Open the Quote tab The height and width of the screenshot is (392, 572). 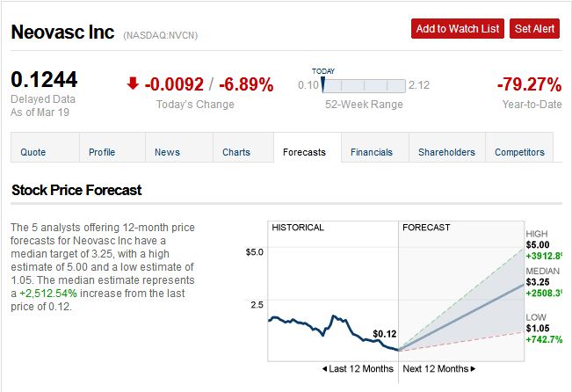tap(33, 152)
